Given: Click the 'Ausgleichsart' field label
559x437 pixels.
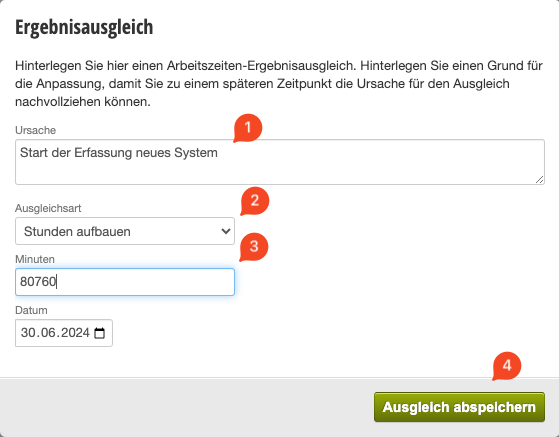Looking at the screenshot, I should (48, 208).
